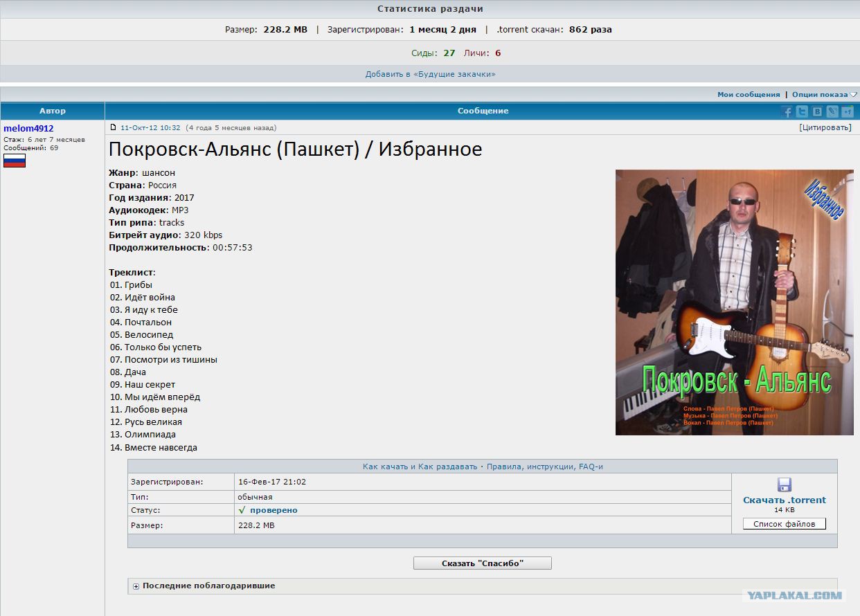The height and width of the screenshot is (616, 860).
Task: Open Как качать и Как раздавать link
Action: 420,466
